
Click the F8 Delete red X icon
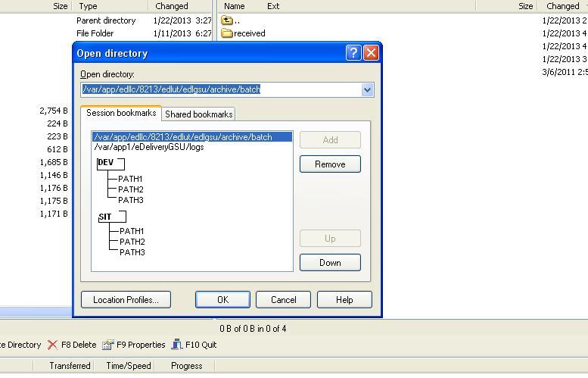coord(52,345)
